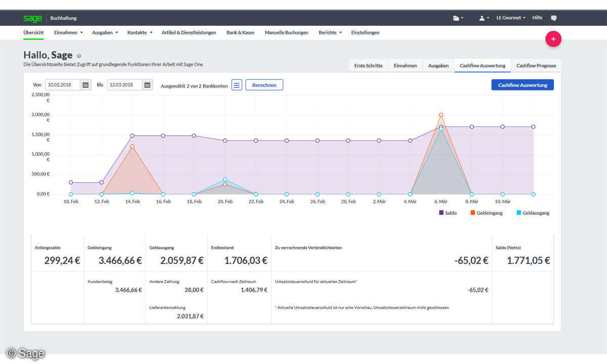This screenshot has width=607, height=364.
Task: Switch to the Ausgaben dashboard tab
Action: (x=438, y=66)
